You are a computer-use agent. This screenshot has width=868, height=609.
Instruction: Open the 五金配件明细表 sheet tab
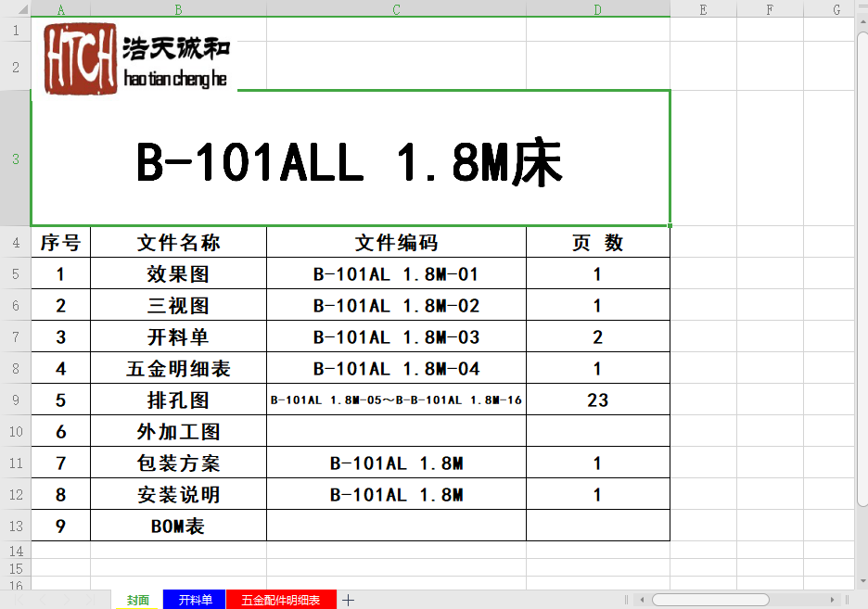(x=281, y=600)
